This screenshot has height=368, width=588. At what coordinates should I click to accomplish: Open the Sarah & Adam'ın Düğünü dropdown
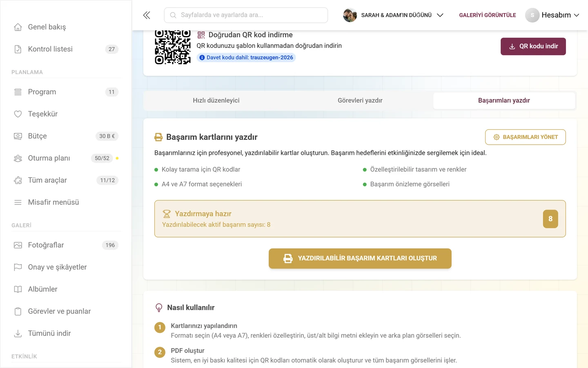tap(394, 15)
